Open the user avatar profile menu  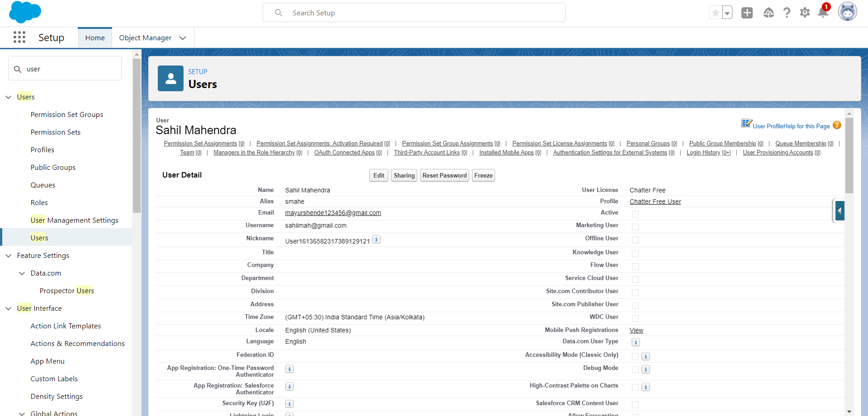(x=847, y=12)
